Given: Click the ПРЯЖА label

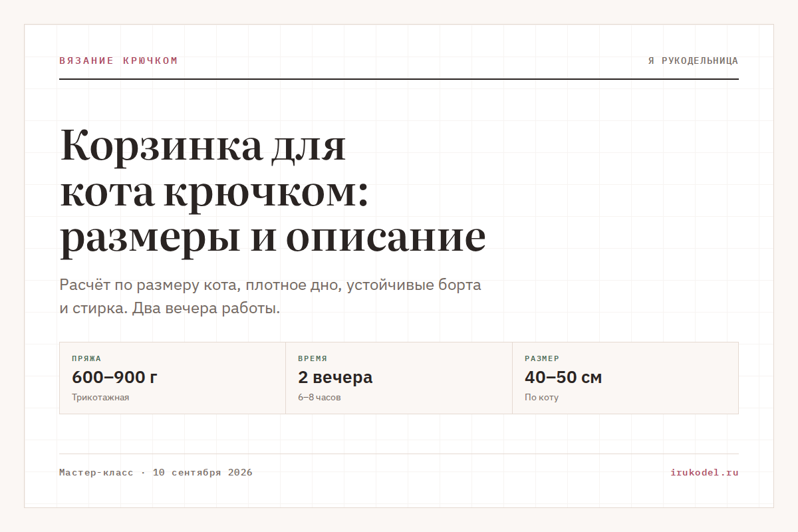Looking at the screenshot, I should tap(86, 358).
